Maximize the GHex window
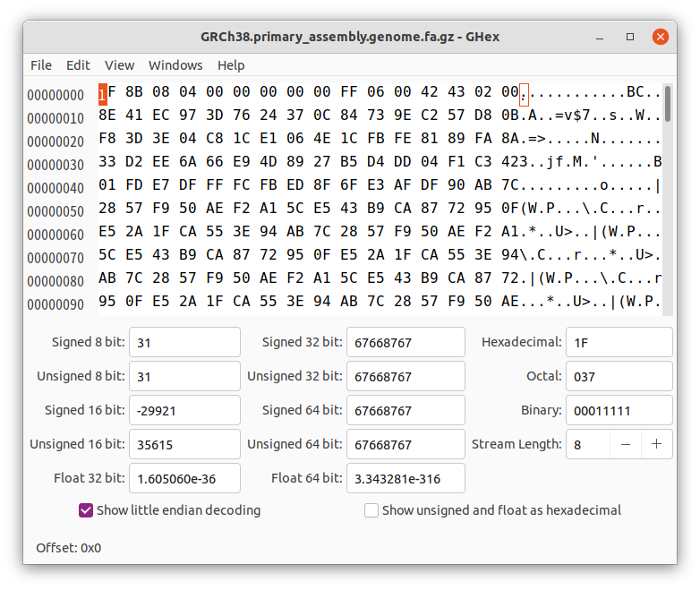Image resolution: width=700 pixels, height=590 pixels. pos(630,37)
